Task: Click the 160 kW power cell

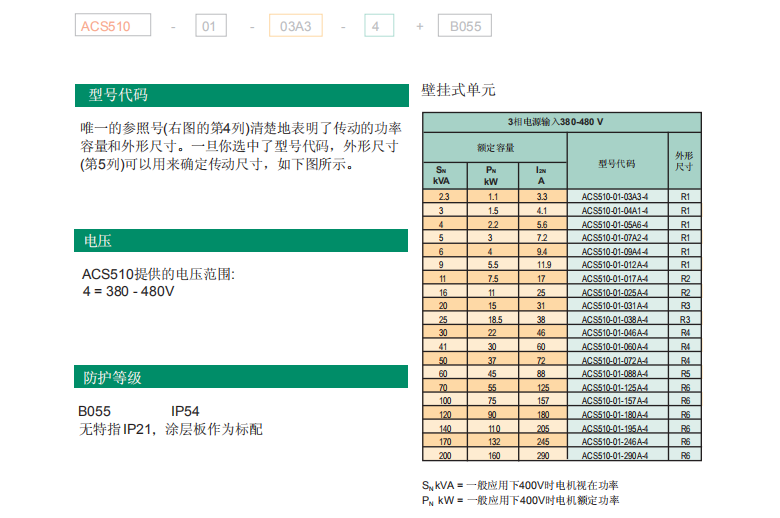Action: pos(493,455)
